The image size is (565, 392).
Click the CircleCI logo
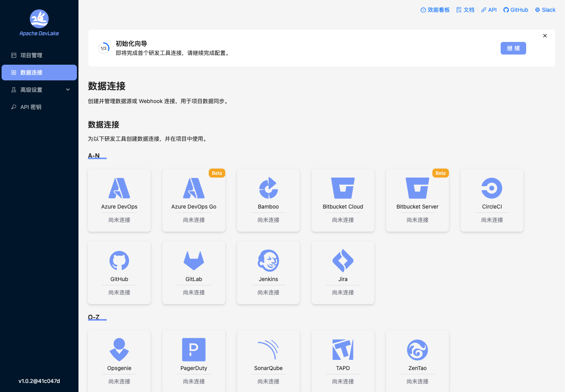(x=492, y=188)
